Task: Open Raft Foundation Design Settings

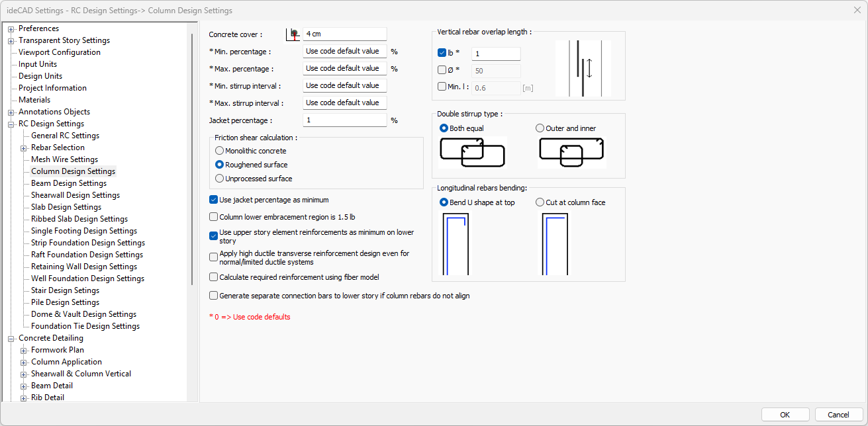Action: click(87, 255)
